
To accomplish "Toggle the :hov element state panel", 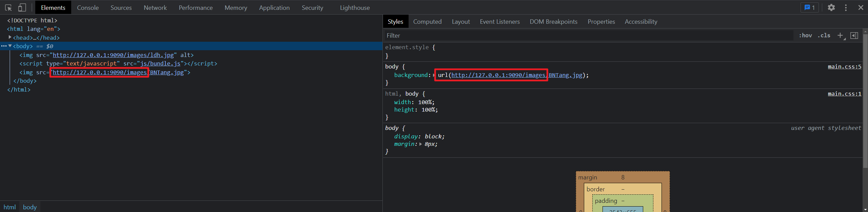I will [x=805, y=36].
